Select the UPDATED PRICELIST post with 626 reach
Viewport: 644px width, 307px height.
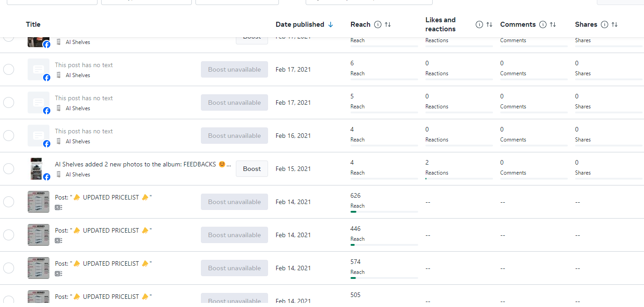pyautogui.click(x=9, y=202)
